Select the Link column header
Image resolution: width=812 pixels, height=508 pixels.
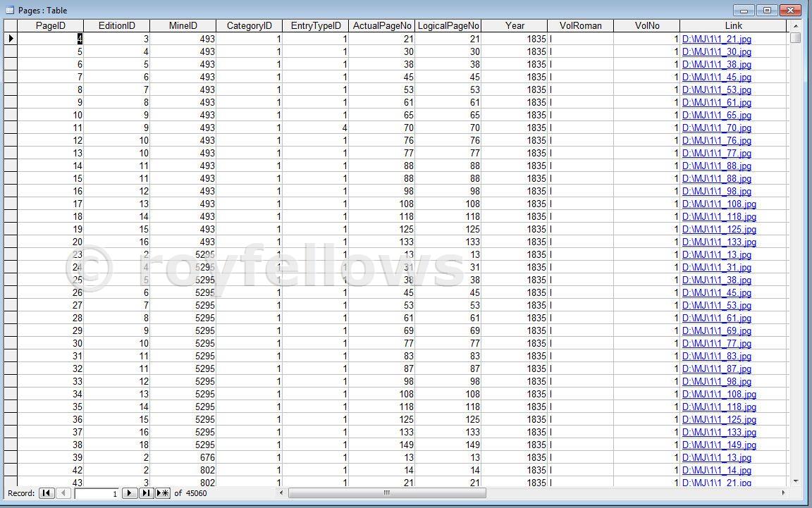pyautogui.click(x=733, y=25)
